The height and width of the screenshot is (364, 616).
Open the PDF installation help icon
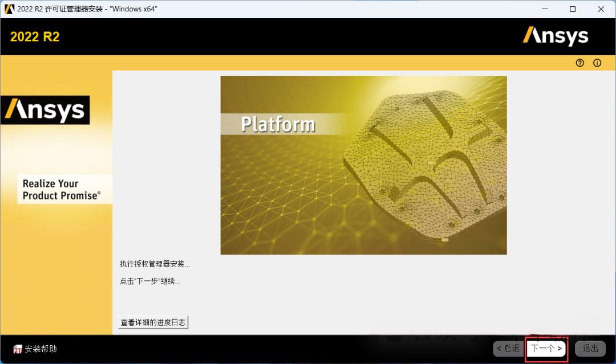pyautogui.click(x=17, y=349)
